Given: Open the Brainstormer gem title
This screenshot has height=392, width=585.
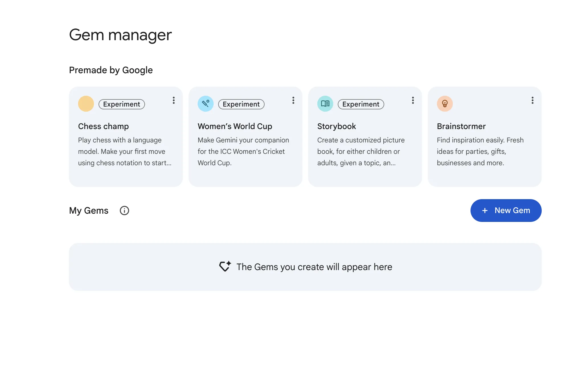Looking at the screenshot, I should coord(461,126).
